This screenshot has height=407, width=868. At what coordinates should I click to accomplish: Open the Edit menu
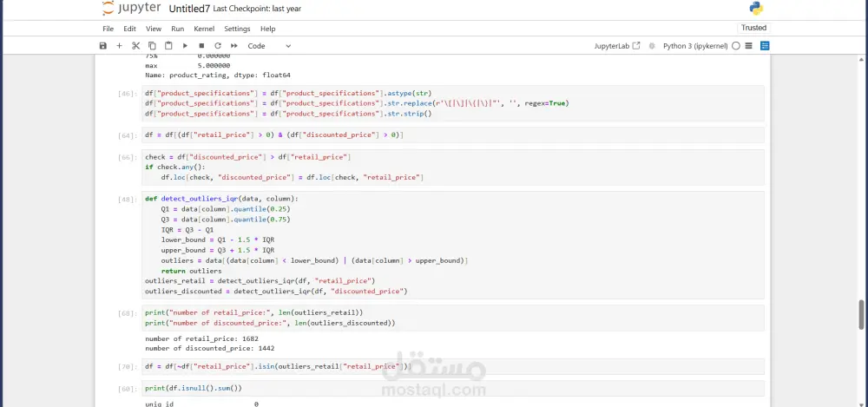[x=129, y=29]
